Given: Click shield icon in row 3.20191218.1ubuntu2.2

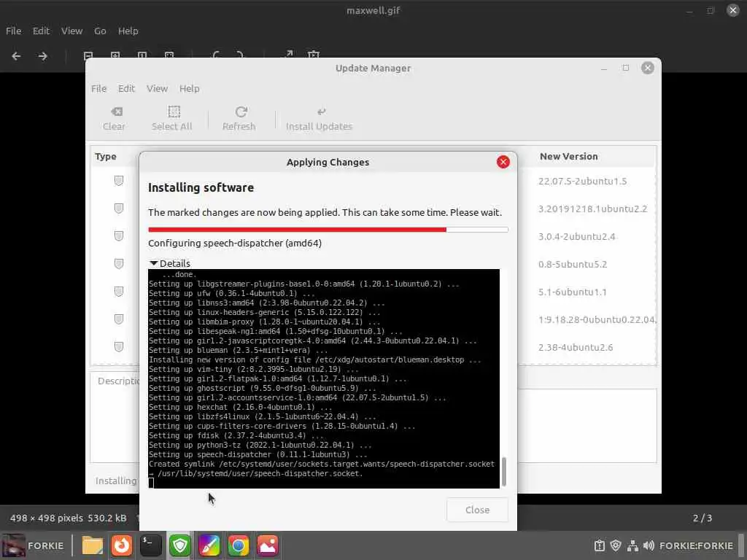Looking at the screenshot, I should (119, 209).
